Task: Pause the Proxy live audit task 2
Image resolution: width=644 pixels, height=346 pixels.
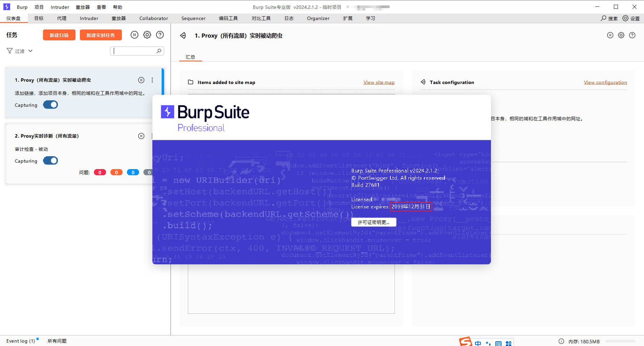Action: pos(141,136)
